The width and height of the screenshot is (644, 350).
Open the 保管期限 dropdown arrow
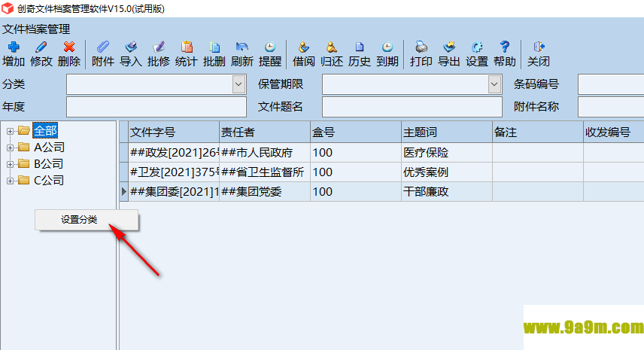coord(494,84)
